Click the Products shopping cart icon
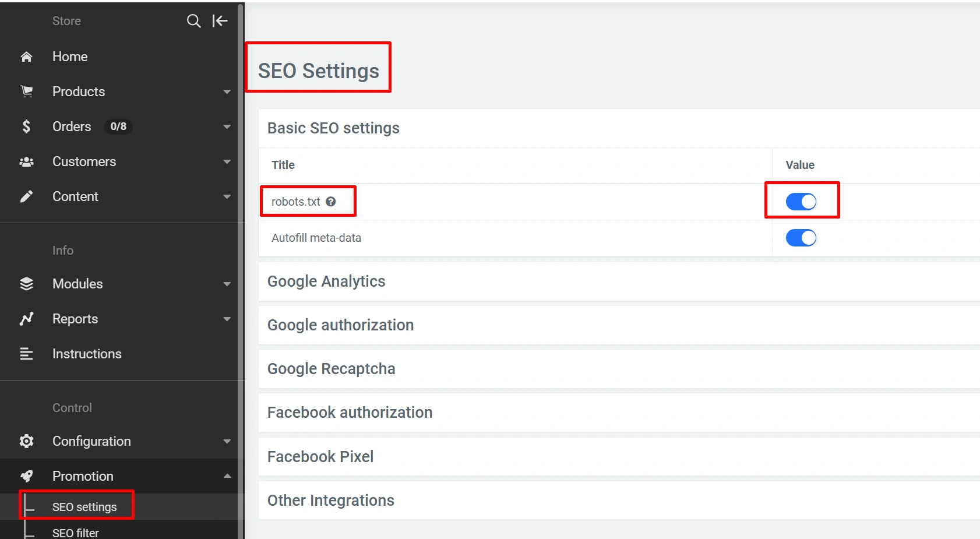The image size is (980, 539). (x=26, y=91)
